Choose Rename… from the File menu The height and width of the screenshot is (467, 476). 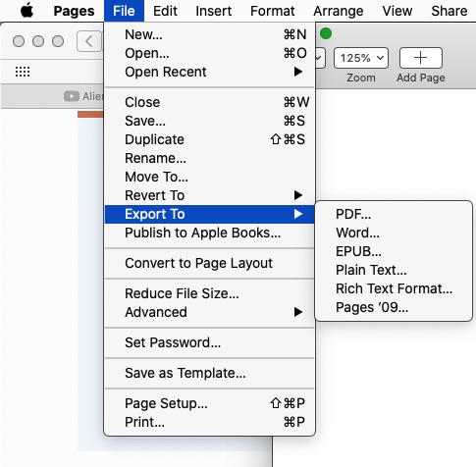pyautogui.click(x=209, y=158)
